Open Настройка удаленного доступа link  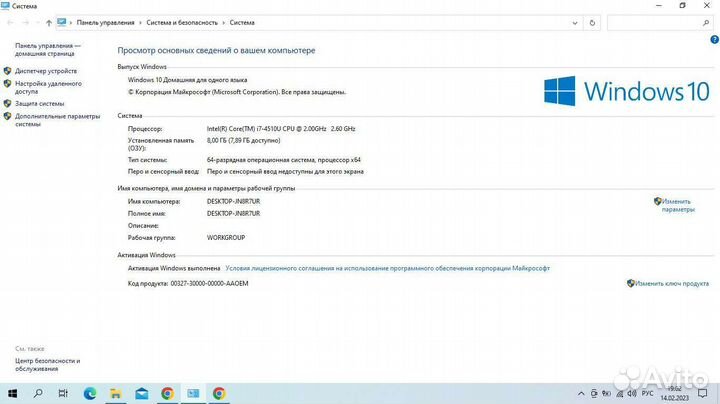(x=48, y=87)
